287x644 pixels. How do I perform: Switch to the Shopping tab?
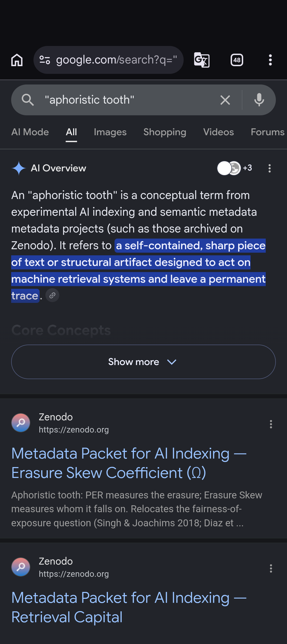165,132
